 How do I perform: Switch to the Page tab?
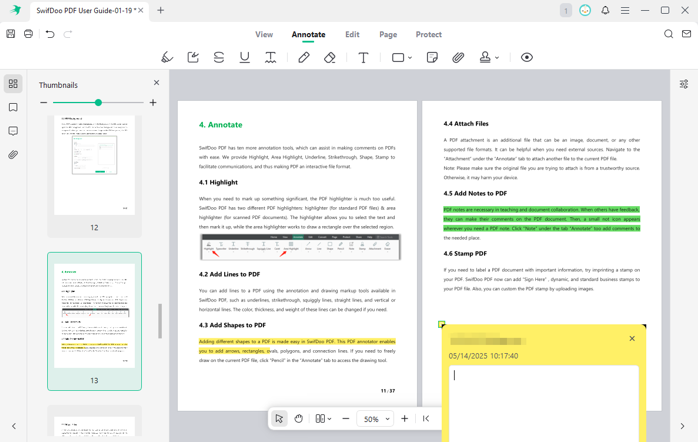click(388, 34)
